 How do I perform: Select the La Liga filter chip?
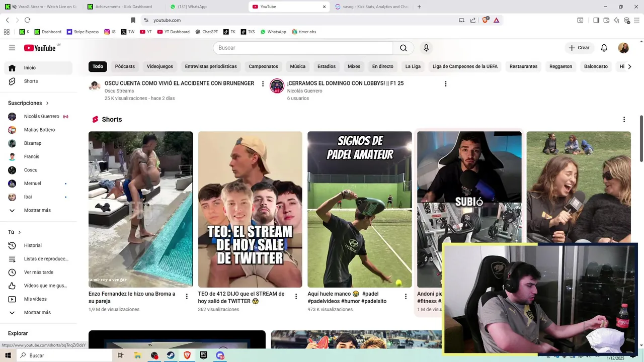coord(413,66)
